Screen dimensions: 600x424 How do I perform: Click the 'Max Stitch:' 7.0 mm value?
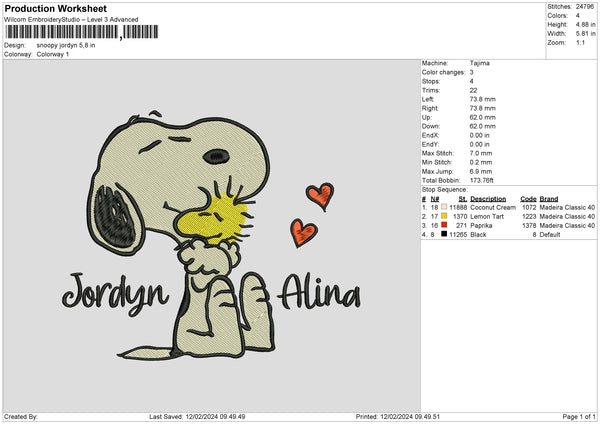coord(481,153)
